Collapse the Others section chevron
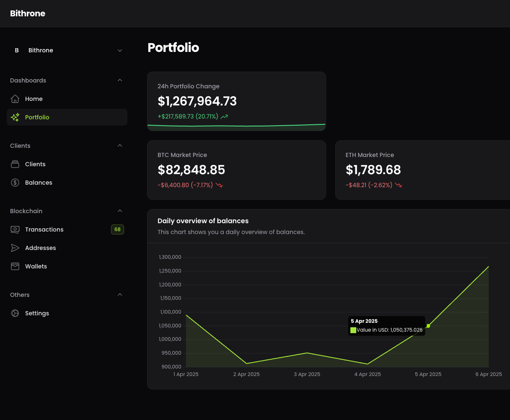The width and height of the screenshot is (510, 420). (x=120, y=295)
